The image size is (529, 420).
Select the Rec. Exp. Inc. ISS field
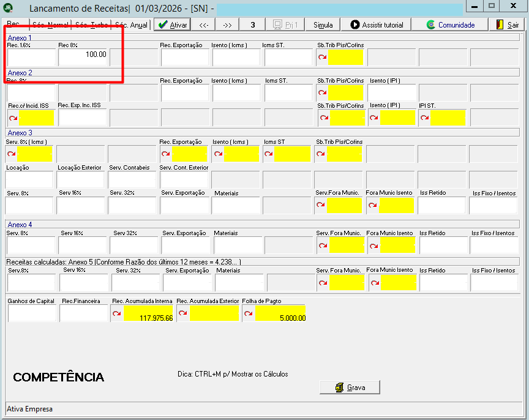83,118
